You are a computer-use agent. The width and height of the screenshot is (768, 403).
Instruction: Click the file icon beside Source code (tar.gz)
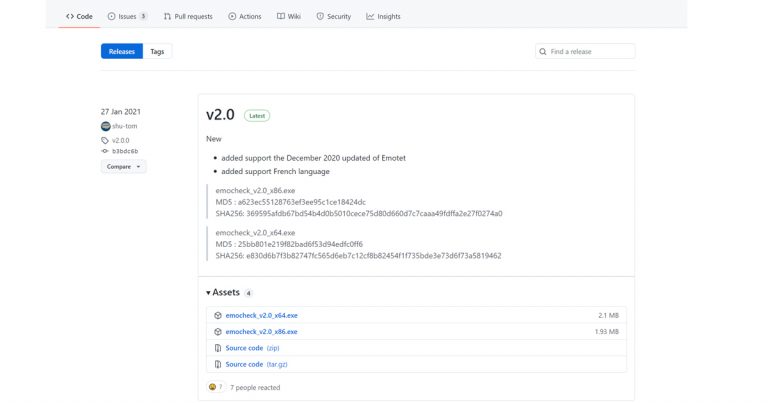[217, 364]
